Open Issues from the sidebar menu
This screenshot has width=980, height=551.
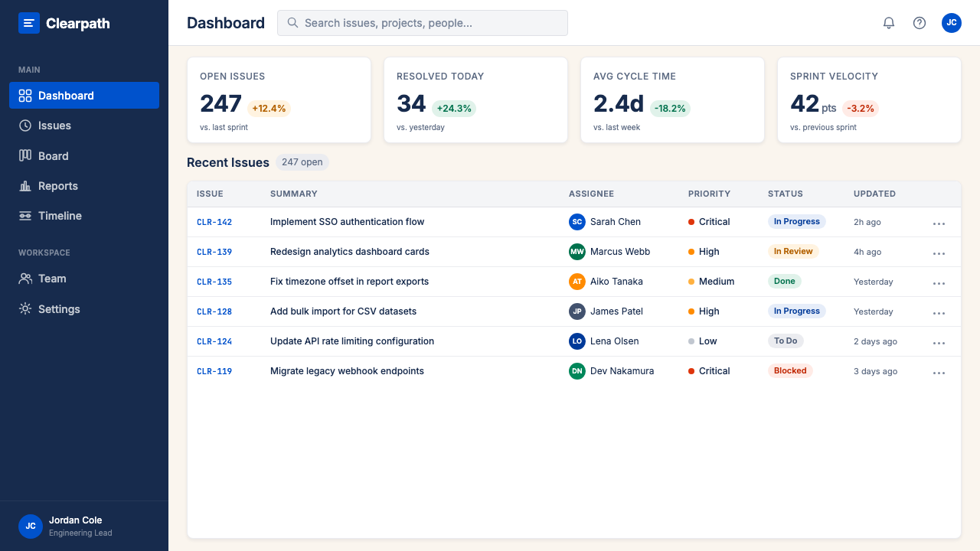[84, 126]
